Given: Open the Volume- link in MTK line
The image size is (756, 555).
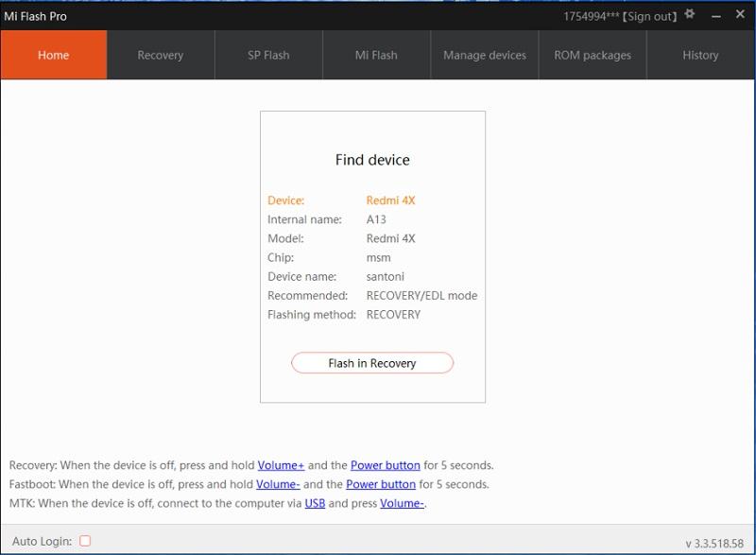Looking at the screenshot, I should pyautogui.click(x=403, y=503).
